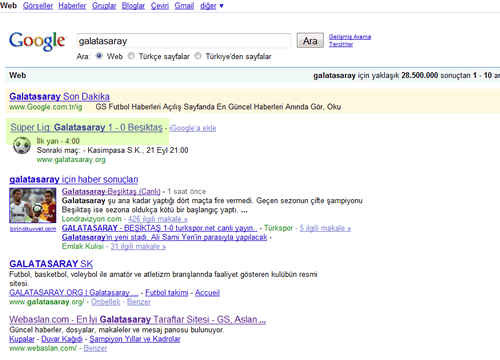This screenshot has width=500, height=360.
Task: Open the Futbol takimi sitelink
Action: pos(167,293)
